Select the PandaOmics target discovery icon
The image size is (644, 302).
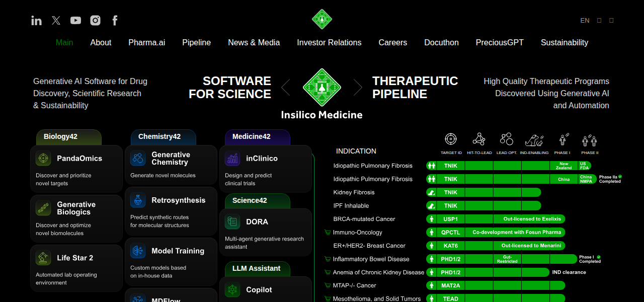coord(43,158)
